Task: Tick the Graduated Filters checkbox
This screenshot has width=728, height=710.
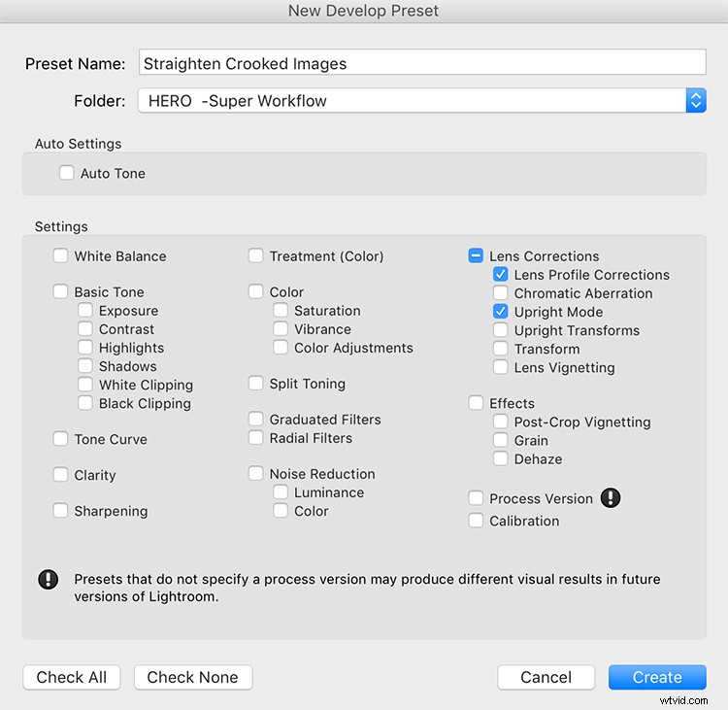Action: coord(255,420)
